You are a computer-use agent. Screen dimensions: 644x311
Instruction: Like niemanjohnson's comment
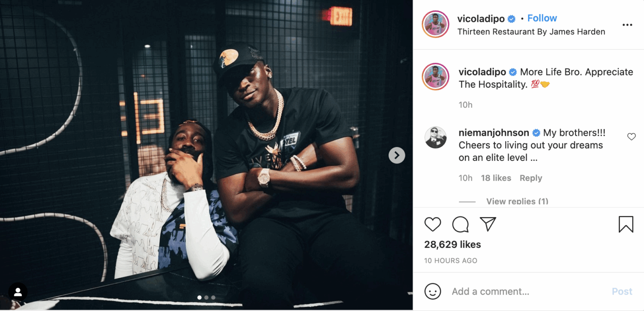pos(631,137)
